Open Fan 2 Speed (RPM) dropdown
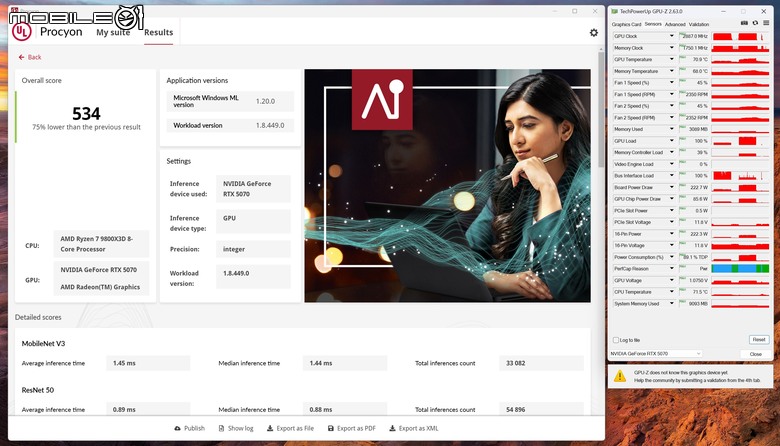Screen dimensions: 780x446 coord(672,118)
